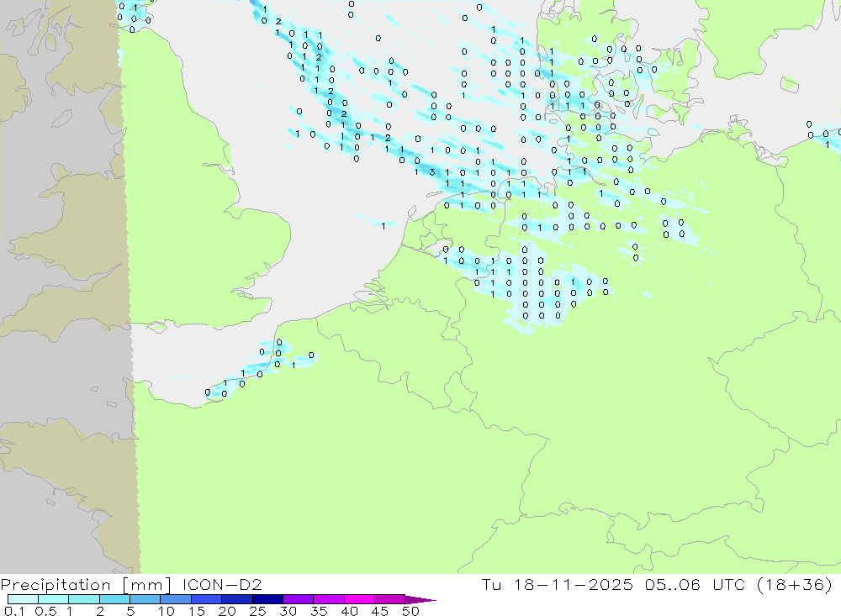This screenshot has width=841, height=616.
Task: Click the "Precipitation [mm]" title text
Action: click(86, 585)
